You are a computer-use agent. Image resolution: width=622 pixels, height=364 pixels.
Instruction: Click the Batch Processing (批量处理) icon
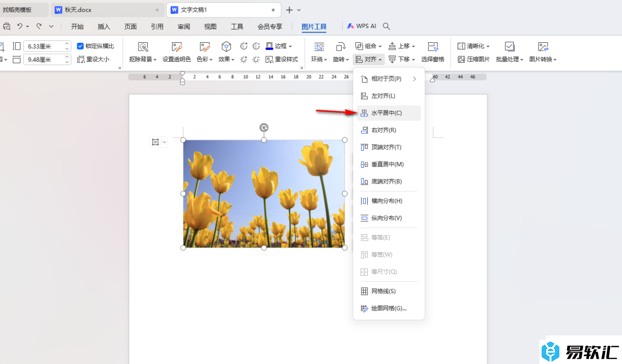point(509,47)
